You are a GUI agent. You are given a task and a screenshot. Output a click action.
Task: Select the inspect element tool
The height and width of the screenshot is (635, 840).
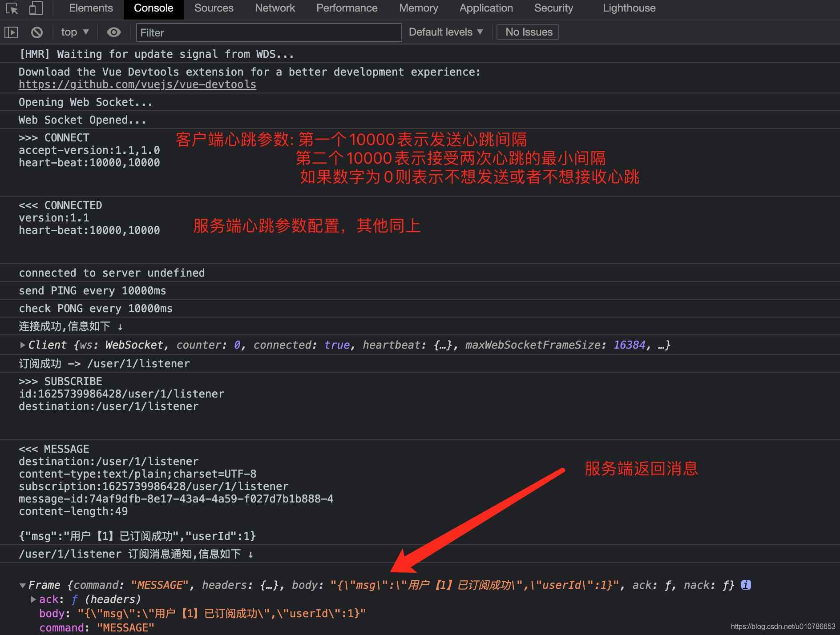(x=11, y=9)
